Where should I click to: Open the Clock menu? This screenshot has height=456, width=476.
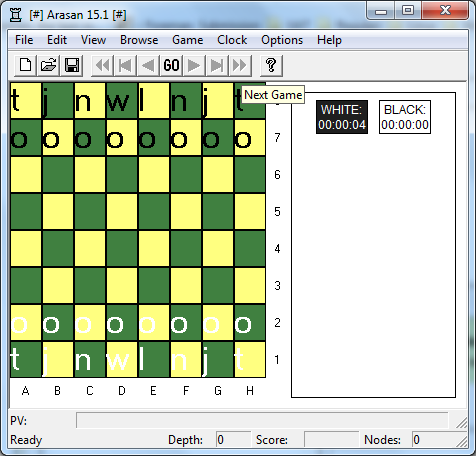(x=232, y=40)
